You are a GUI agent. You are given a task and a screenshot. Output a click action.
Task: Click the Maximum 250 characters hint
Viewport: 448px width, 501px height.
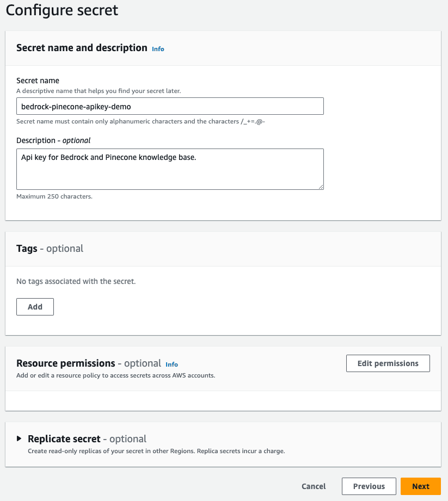54,196
